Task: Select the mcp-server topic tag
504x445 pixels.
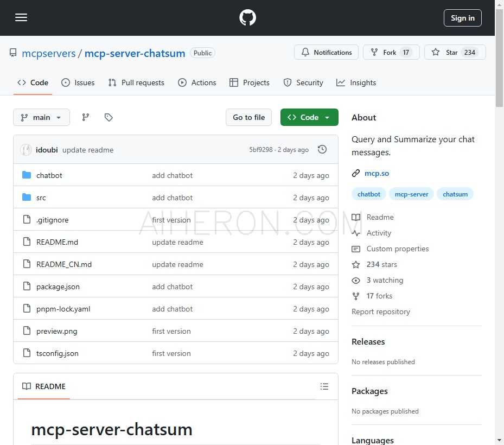Action: point(411,194)
